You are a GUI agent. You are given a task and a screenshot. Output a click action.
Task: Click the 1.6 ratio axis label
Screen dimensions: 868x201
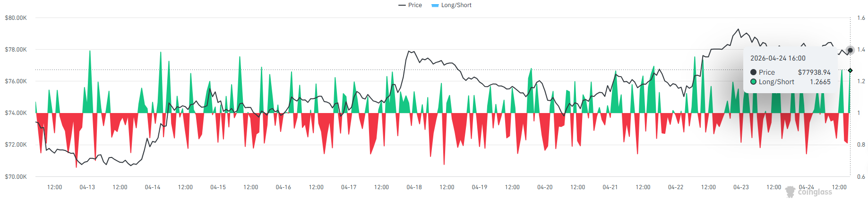(x=861, y=18)
